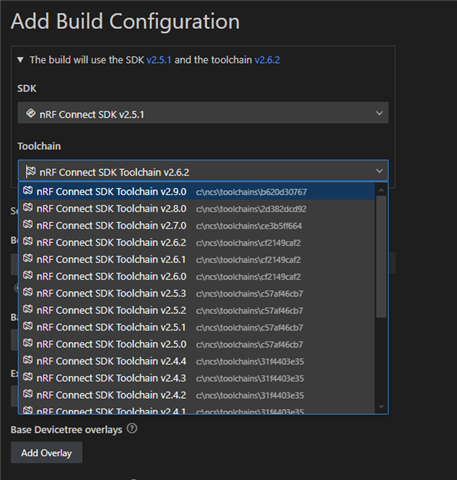
Task: Click the icon beside Toolchain v2.4.3
Action: coord(28,378)
